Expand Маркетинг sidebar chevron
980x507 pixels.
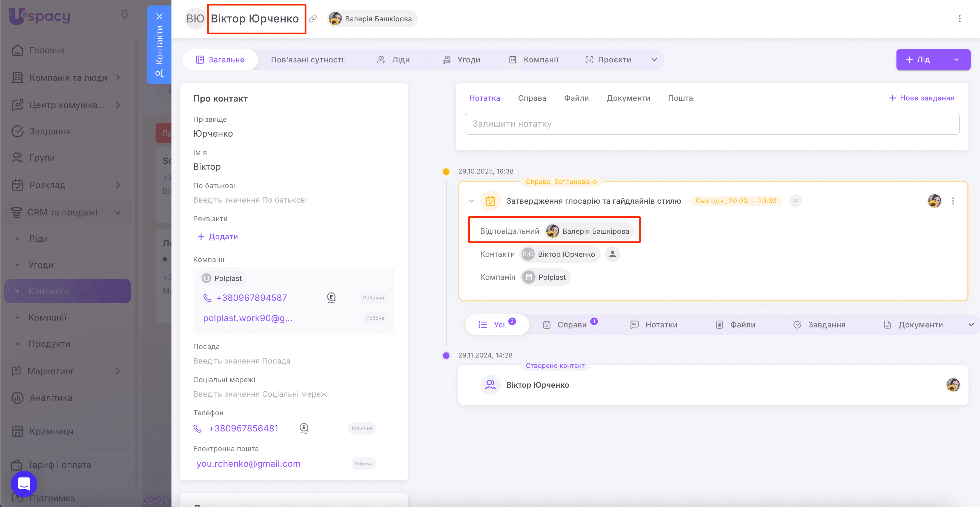coord(118,371)
